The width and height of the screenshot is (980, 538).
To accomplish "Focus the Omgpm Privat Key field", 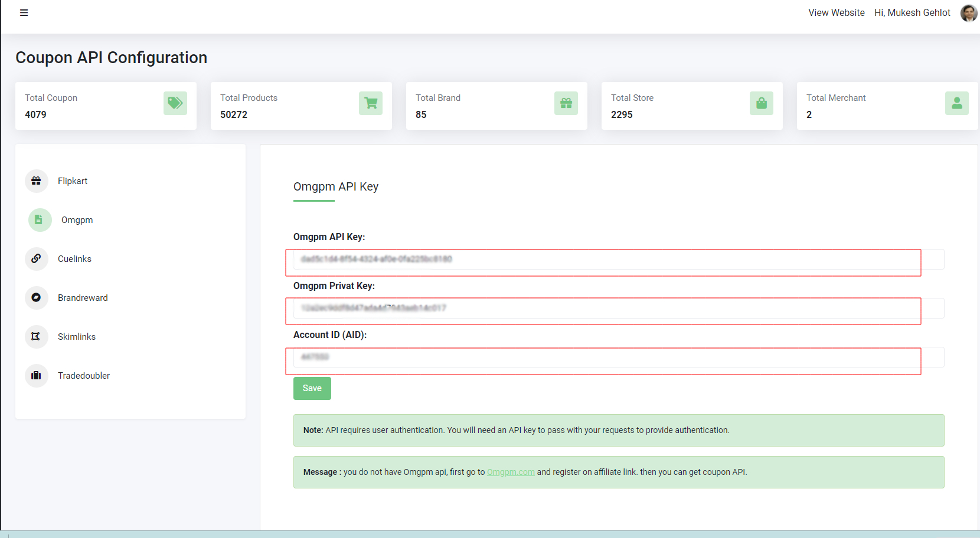I will 618,309.
